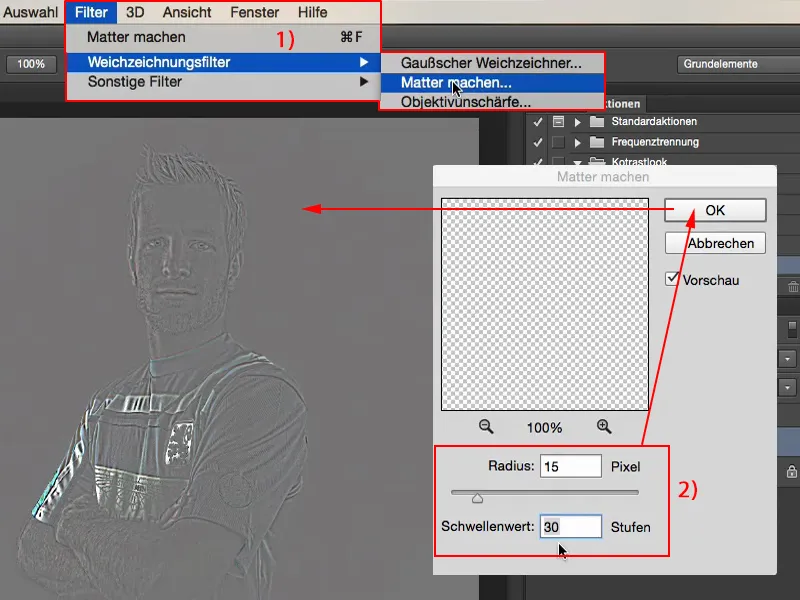The height and width of the screenshot is (600, 800).
Task: Toggle the Vorschau preview checkbox
Action: (x=672, y=279)
